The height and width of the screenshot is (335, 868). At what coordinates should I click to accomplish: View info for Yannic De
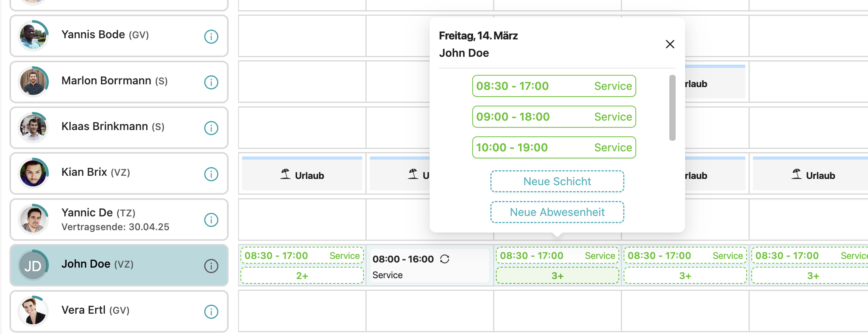click(x=211, y=220)
